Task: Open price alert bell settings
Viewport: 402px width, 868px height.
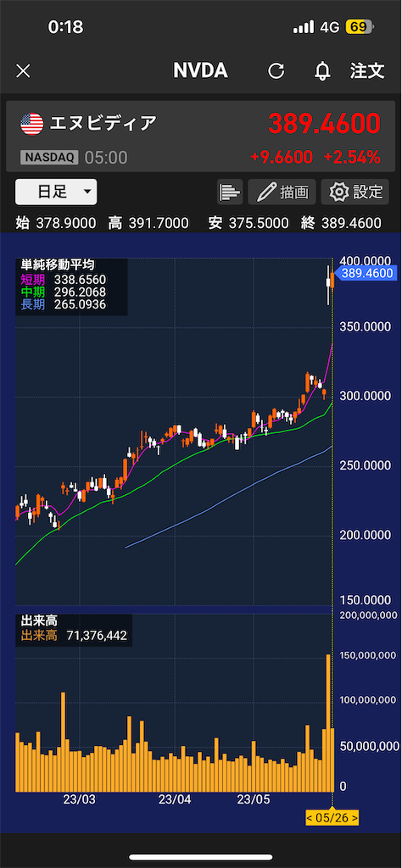Action: [322, 71]
